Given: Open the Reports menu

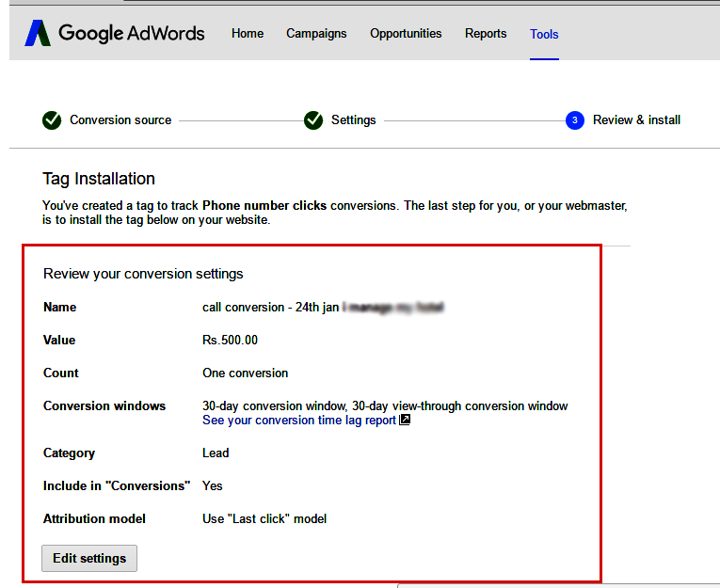Looking at the screenshot, I should point(486,34).
